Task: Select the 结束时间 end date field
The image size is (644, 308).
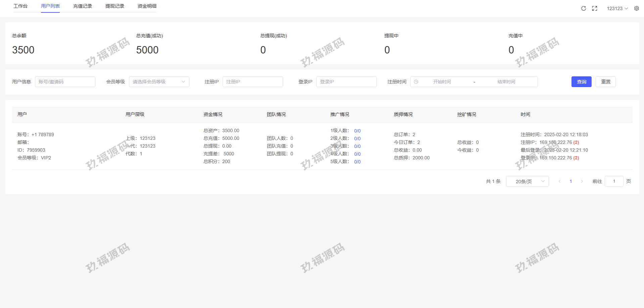Action: point(506,82)
